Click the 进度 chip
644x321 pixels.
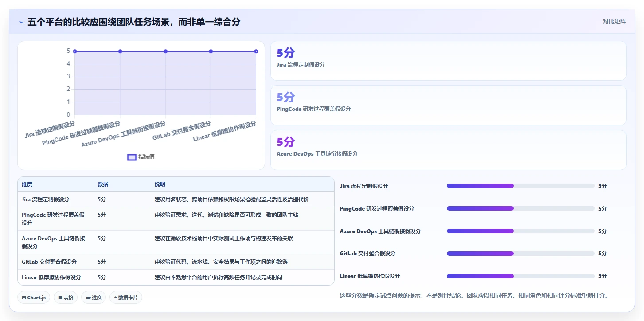(x=94, y=298)
